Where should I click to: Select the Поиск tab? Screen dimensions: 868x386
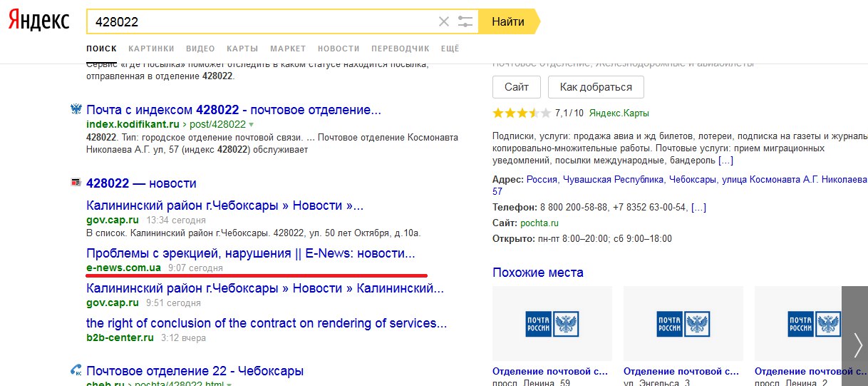click(101, 49)
